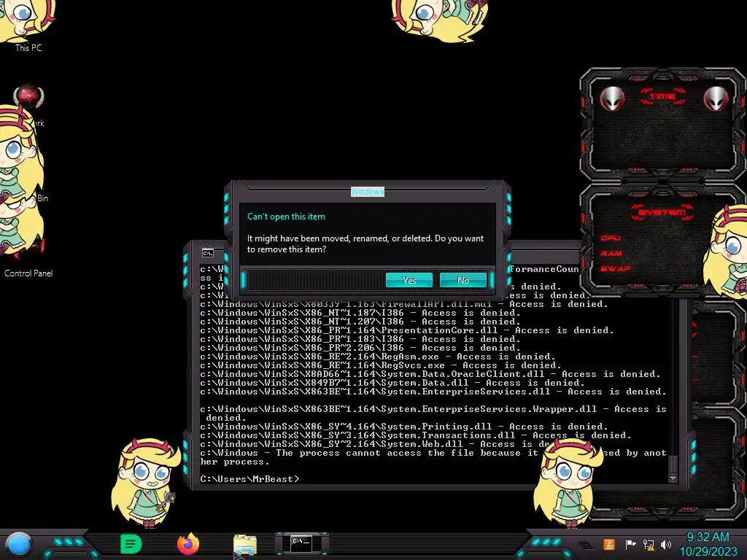Screen dimensions: 747x560
Task: Open the green notes app on taskbar
Action: (x=131, y=544)
